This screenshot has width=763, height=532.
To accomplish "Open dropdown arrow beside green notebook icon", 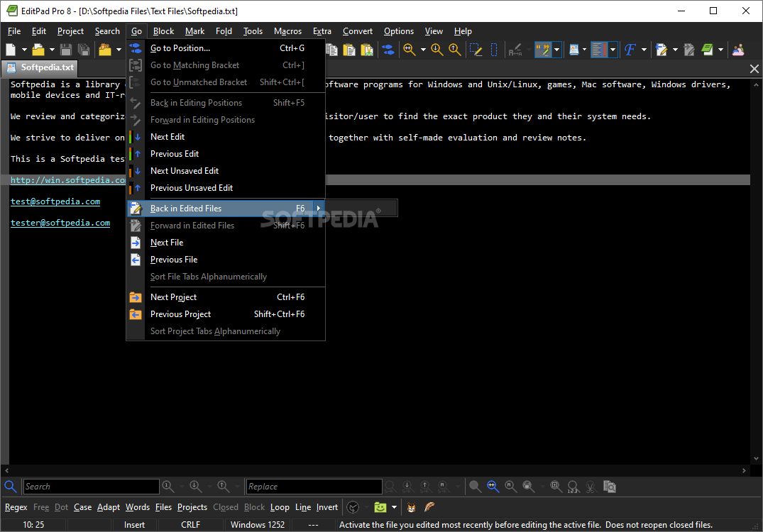I will [720, 50].
